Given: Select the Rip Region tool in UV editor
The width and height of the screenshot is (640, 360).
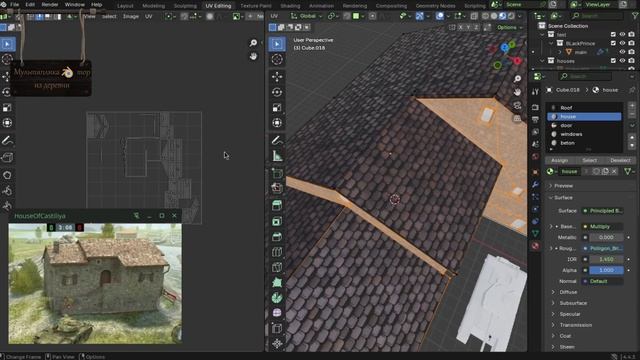Looking at the screenshot, I should pos(7,158).
